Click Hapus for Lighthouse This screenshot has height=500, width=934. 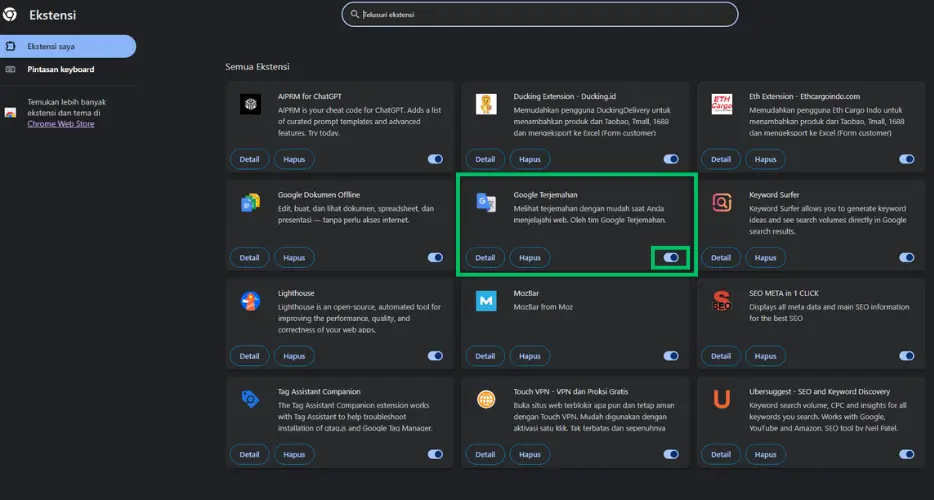coord(294,356)
